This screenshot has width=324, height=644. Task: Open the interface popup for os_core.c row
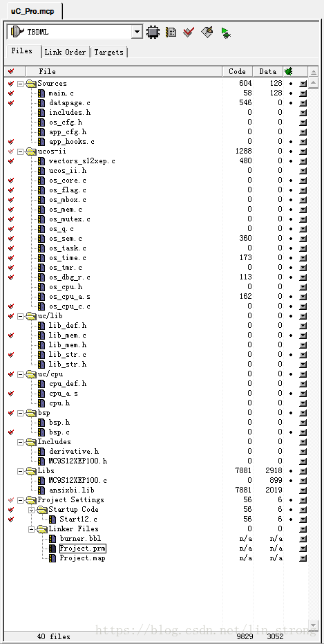[303, 181]
